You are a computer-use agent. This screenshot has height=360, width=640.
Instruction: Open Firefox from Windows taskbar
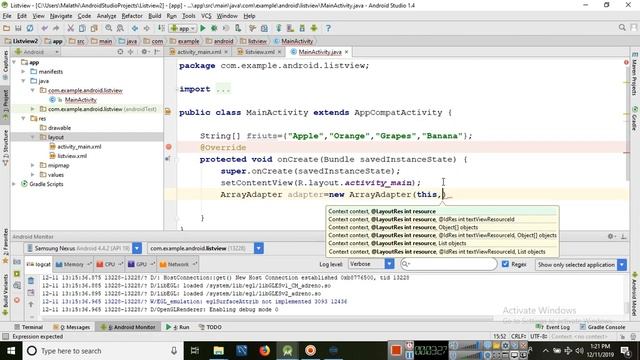pyautogui.click(x=264, y=351)
